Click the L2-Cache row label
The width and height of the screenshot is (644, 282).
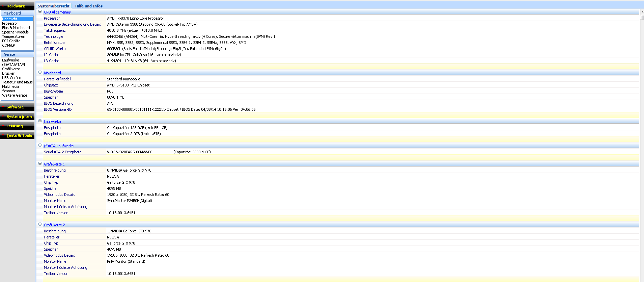pyautogui.click(x=51, y=55)
